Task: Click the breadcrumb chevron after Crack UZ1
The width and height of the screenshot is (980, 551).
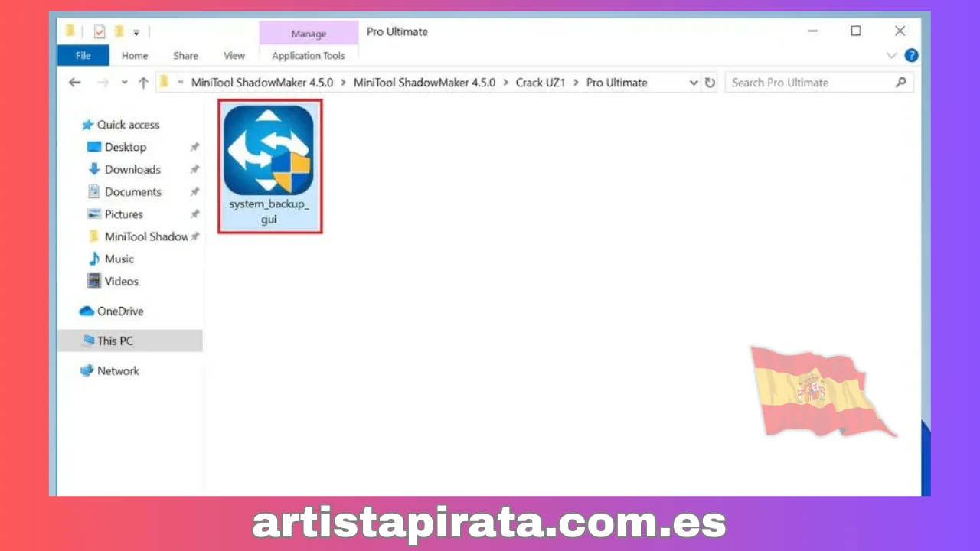Action: 577,83
